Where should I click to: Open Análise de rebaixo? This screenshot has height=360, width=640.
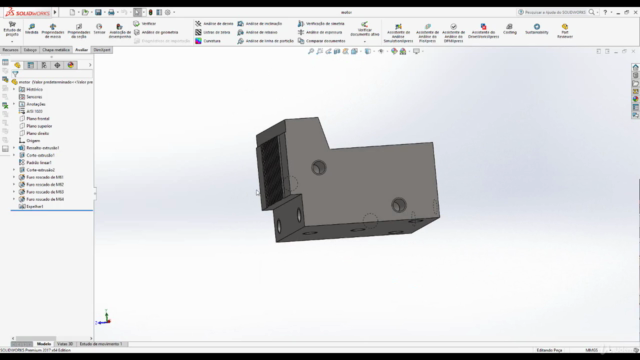[x=257, y=32]
